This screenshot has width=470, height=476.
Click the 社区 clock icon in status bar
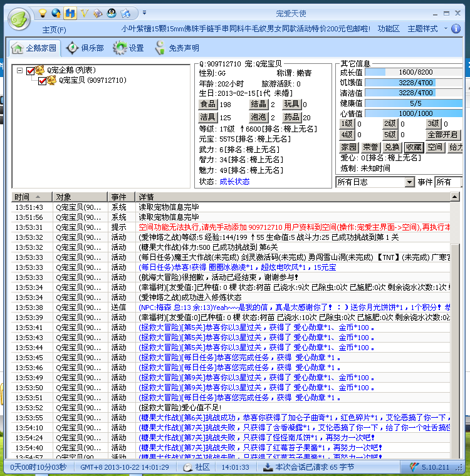(188, 467)
